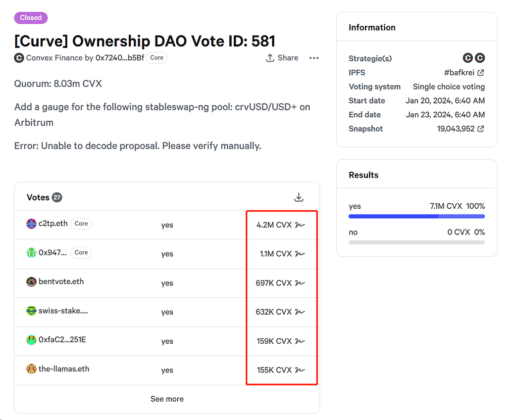The width and height of the screenshot is (507, 420).
Task: Open the first strategy icon
Action: [468, 58]
